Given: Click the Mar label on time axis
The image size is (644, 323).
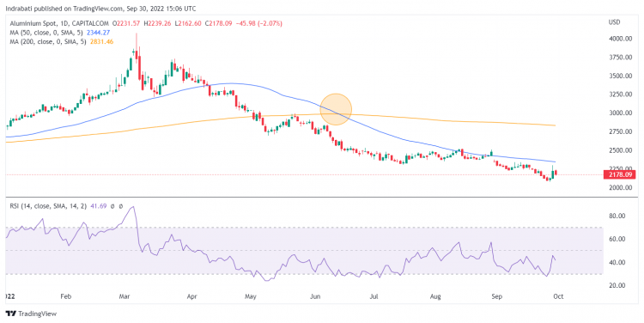Looking at the screenshot, I should (x=124, y=296).
